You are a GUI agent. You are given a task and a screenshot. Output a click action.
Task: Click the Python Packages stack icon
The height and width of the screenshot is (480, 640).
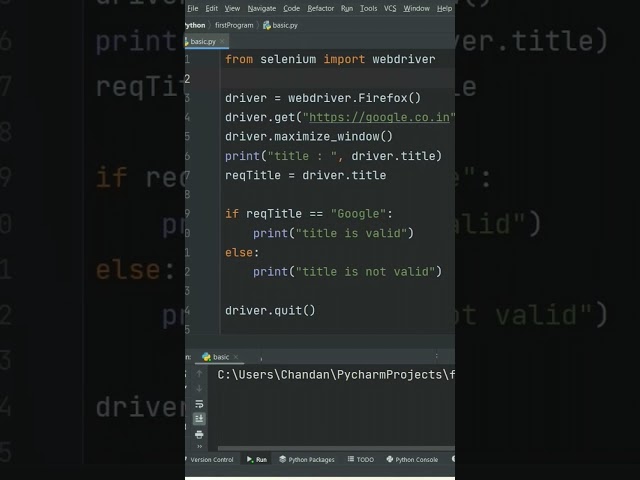click(x=282, y=459)
